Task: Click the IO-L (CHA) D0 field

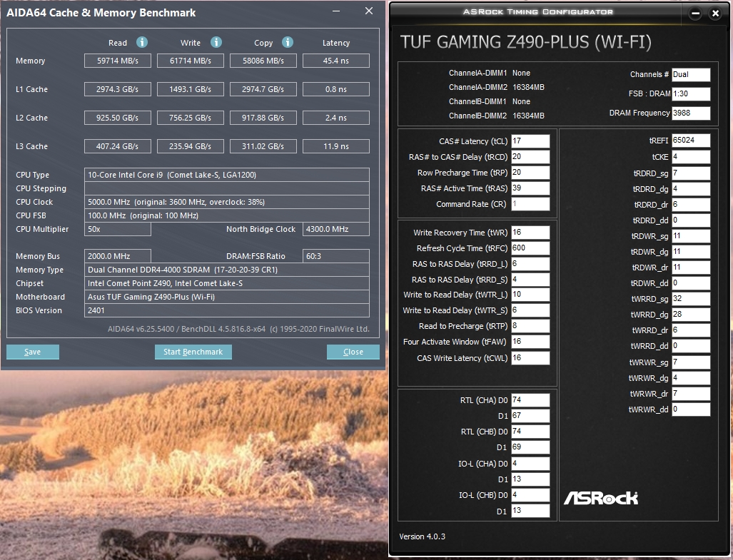Action: [530, 464]
